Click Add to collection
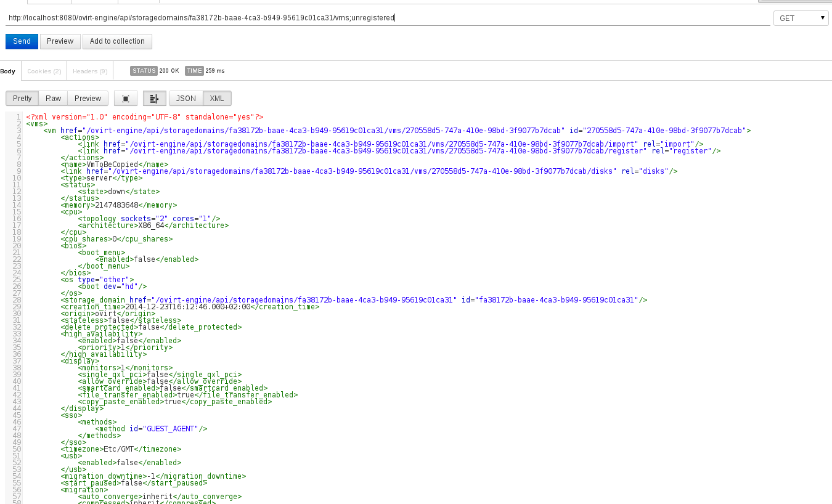Image resolution: width=832 pixels, height=504 pixels. pos(117,41)
